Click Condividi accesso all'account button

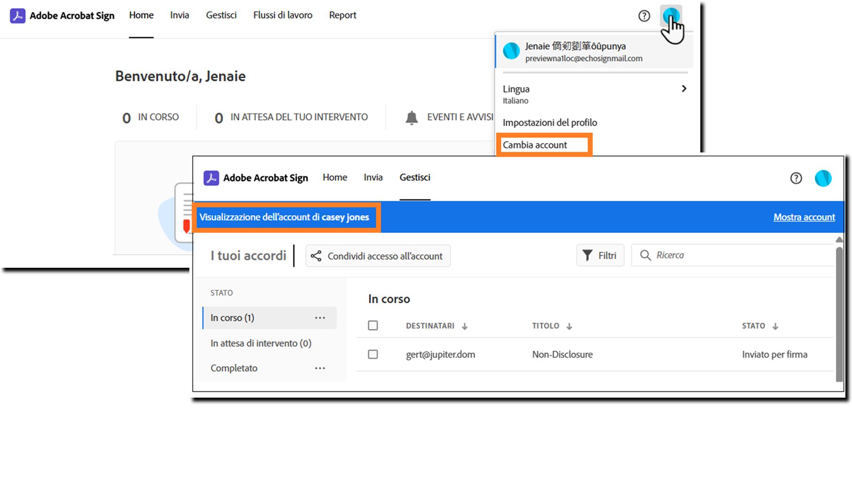[378, 256]
